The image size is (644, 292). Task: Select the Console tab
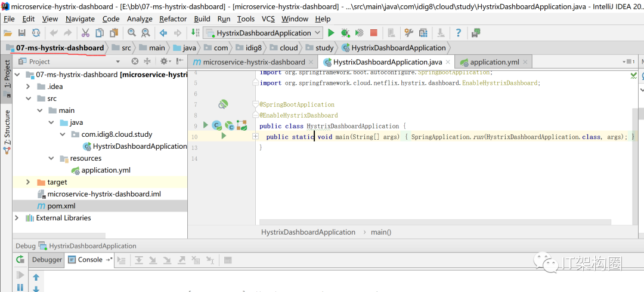[90, 260]
